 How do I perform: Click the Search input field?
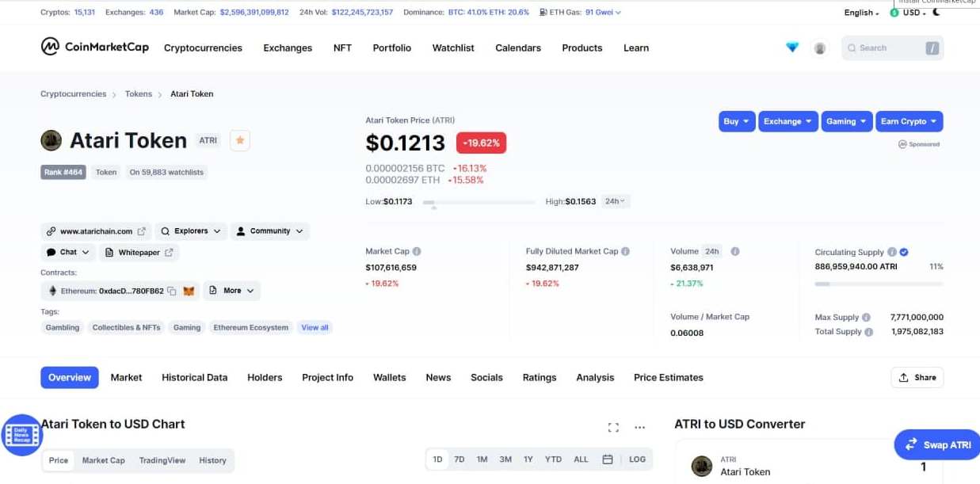coord(883,48)
